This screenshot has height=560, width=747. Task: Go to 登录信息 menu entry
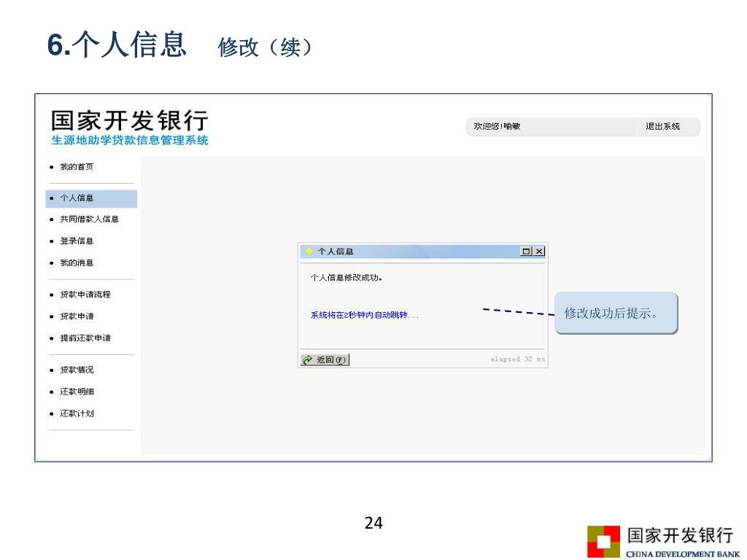77,241
